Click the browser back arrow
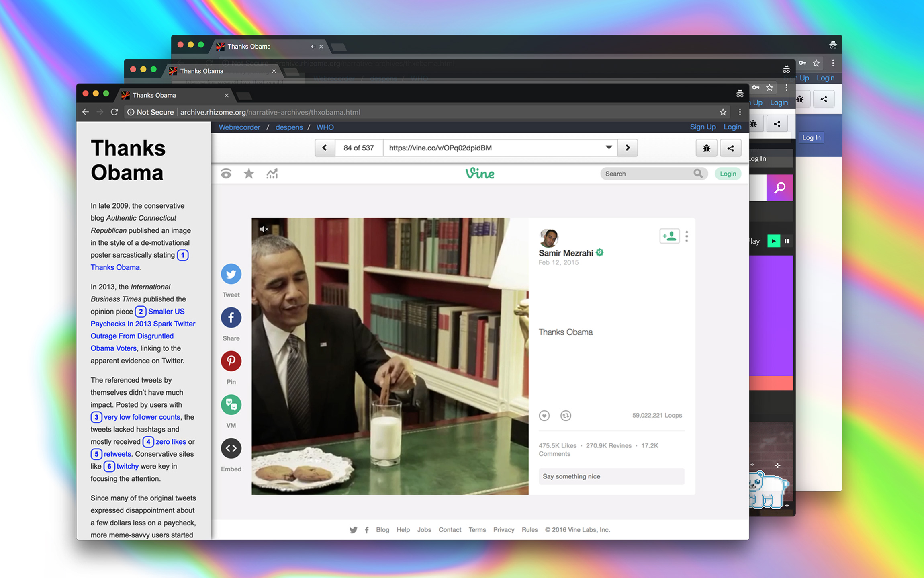 (86, 112)
